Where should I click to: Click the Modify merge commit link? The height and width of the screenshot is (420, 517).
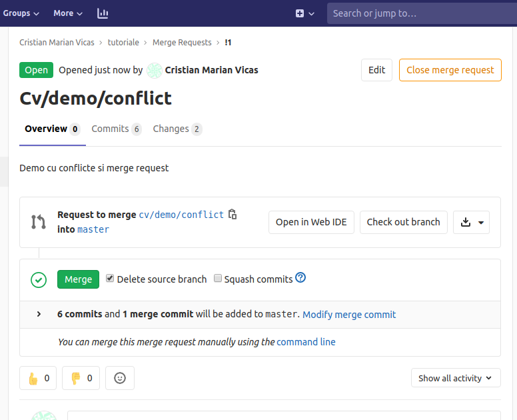pyautogui.click(x=349, y=314)
